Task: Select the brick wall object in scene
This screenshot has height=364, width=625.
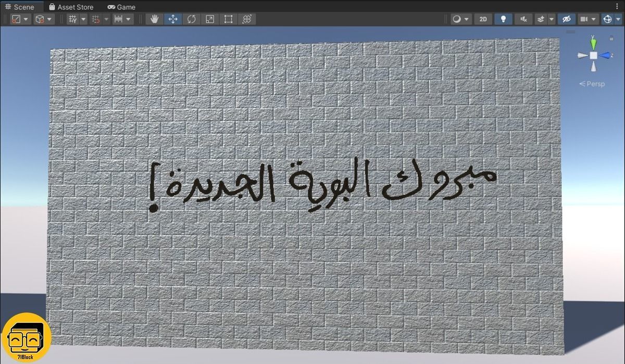Action: pyautogui.click(x=305, y=195)
